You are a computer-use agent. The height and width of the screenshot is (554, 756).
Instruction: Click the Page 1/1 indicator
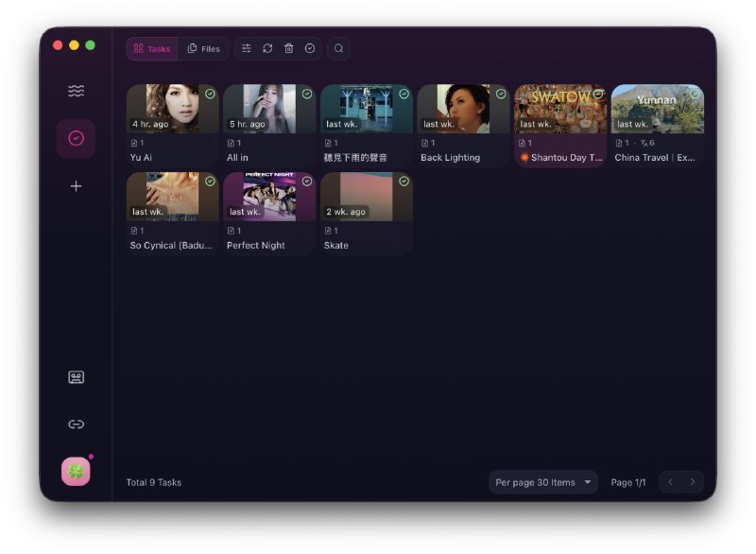[628, 482]
